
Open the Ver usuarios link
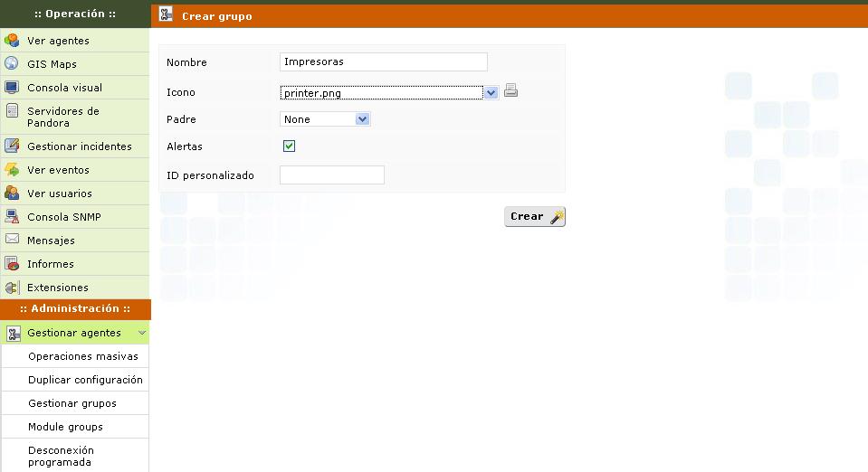pyautogui.click(x=60, y=194)
